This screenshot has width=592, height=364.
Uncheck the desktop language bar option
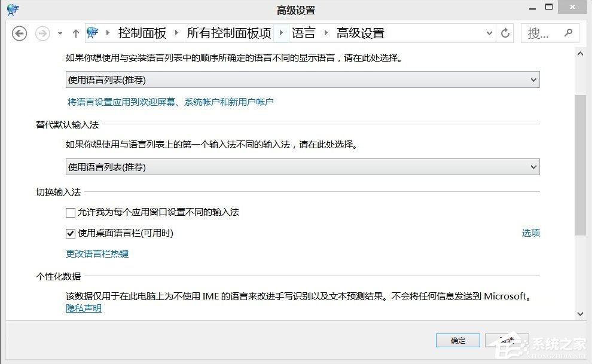tap(70, 233)
